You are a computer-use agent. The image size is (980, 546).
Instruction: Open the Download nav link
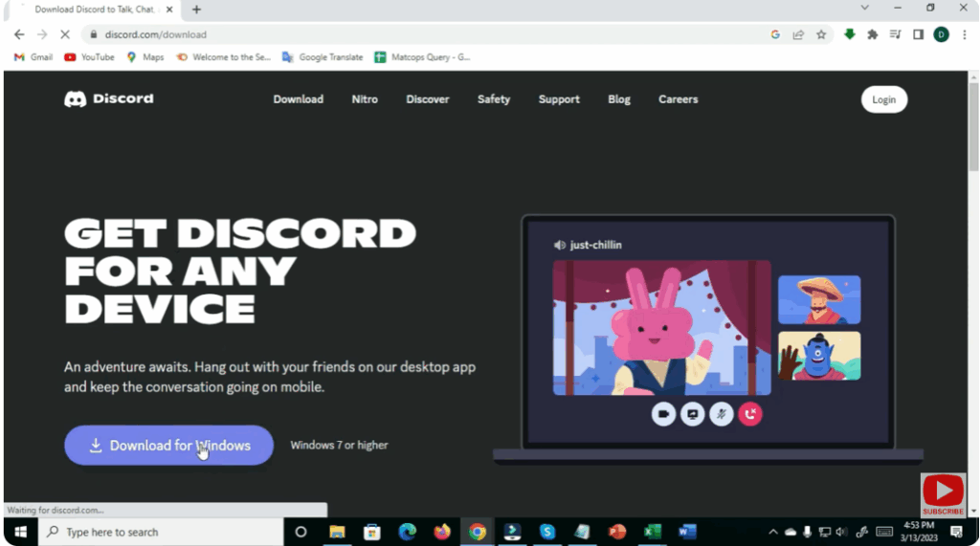[299, 99]
